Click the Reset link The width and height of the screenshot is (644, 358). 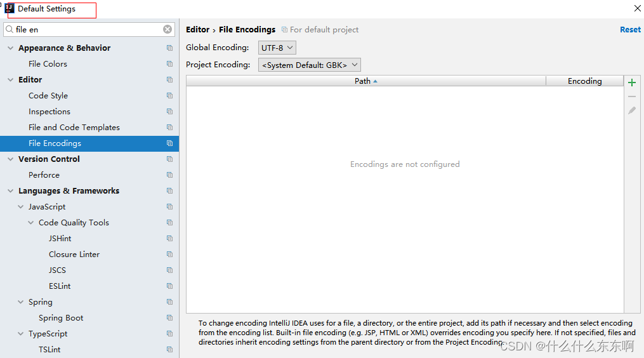(x=630, y=30)
